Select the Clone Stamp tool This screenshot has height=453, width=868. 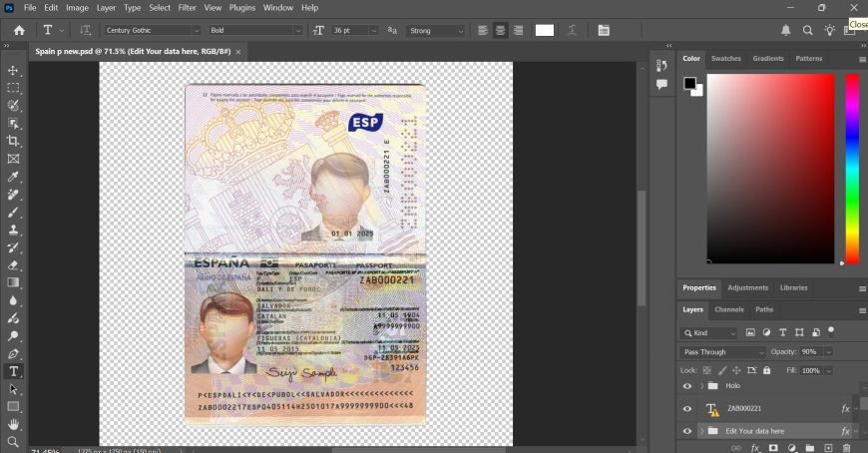[13, 229]
